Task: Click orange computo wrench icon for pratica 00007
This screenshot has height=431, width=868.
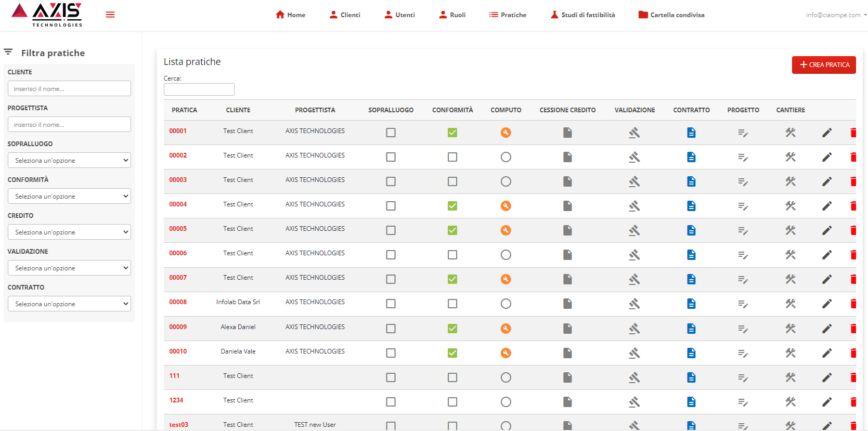Action: [506, 279]
